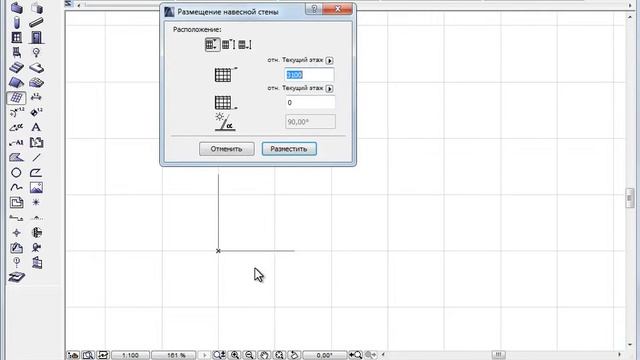Click the bottom height field showing 0
This screenshot has height=360, width=640.
click(x=310, y=102)
